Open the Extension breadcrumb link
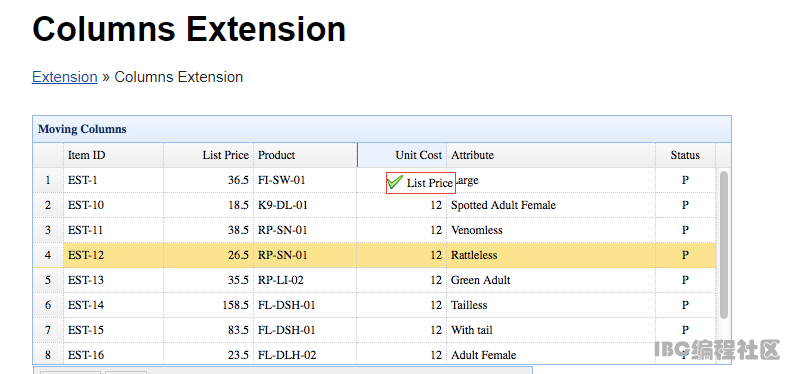This screenshot has width=786, height=374. (65, 77)
